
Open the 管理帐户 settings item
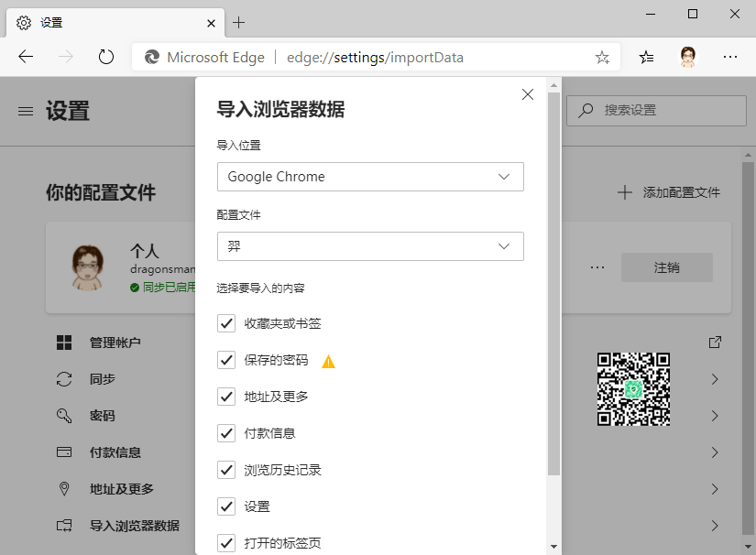(x=115, y=343)
